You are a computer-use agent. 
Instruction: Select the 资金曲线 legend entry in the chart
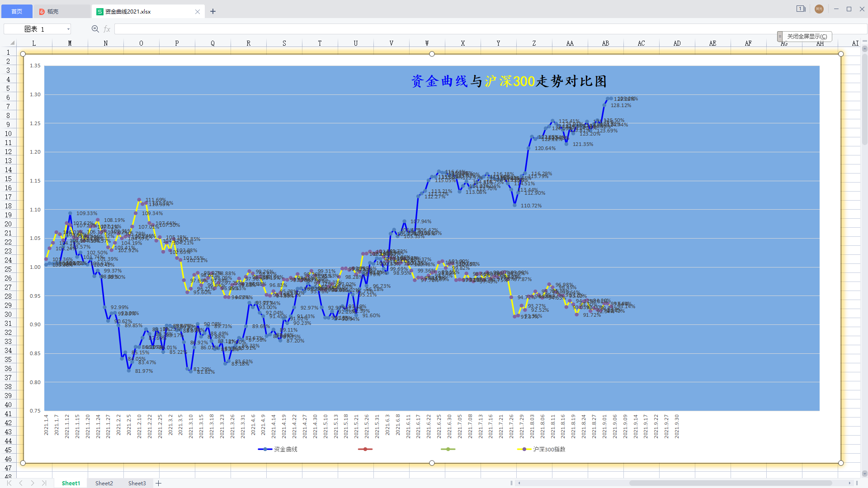(x=285, y=449)
